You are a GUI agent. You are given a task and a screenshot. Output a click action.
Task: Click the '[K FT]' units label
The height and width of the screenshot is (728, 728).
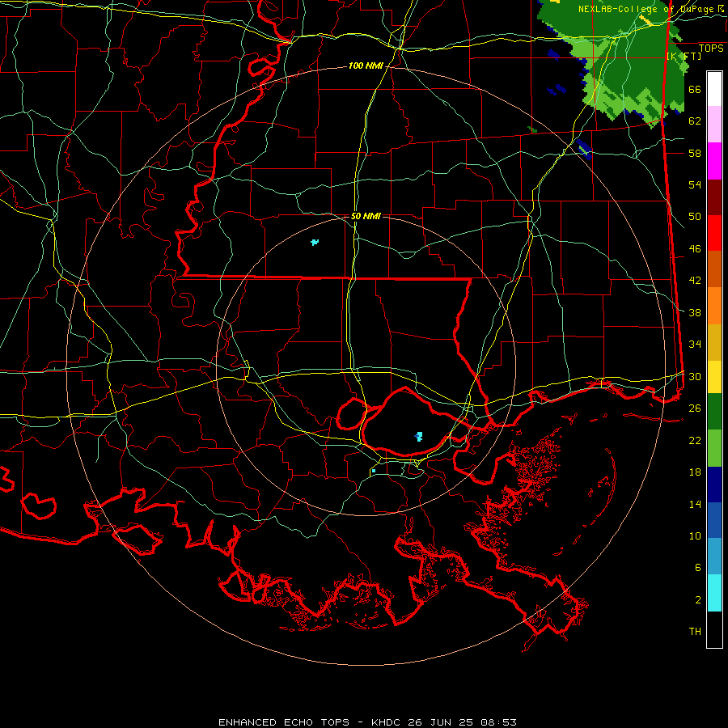(x=684, y=56)
